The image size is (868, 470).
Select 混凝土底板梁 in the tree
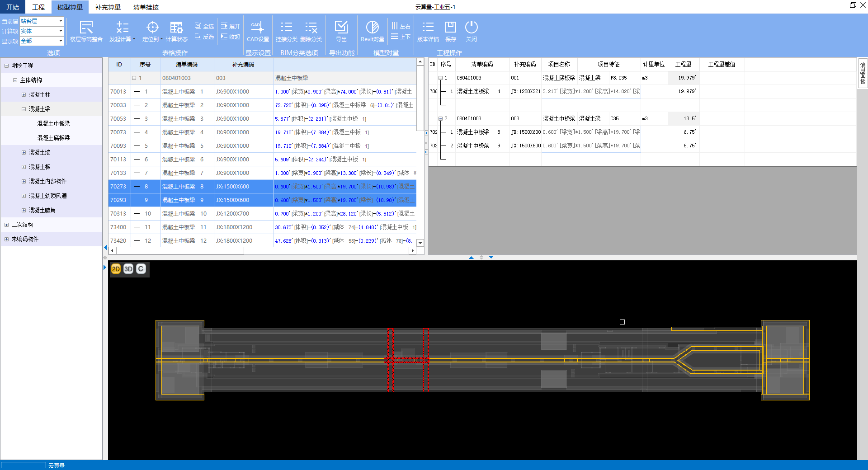(53, 138)
